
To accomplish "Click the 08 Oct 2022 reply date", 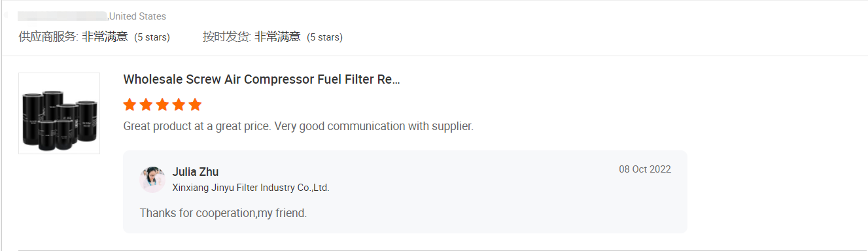I will click(645, 169).
